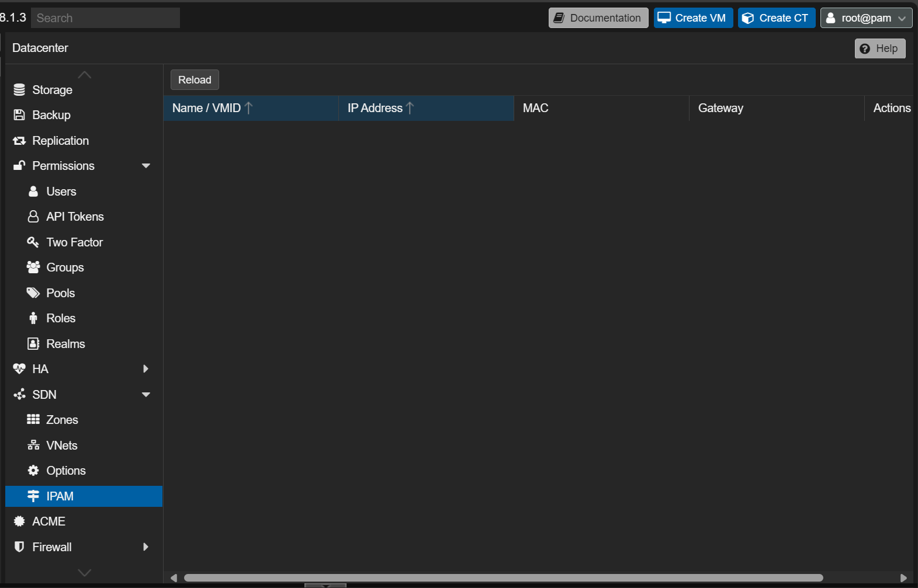Click the MAC column header

tap(602, 108)
